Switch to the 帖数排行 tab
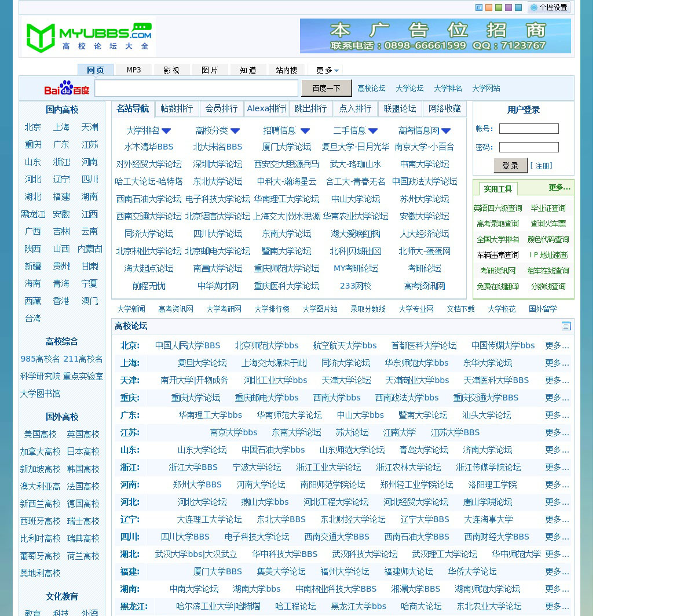Screen dimensions: 695x616 point(177,109)
